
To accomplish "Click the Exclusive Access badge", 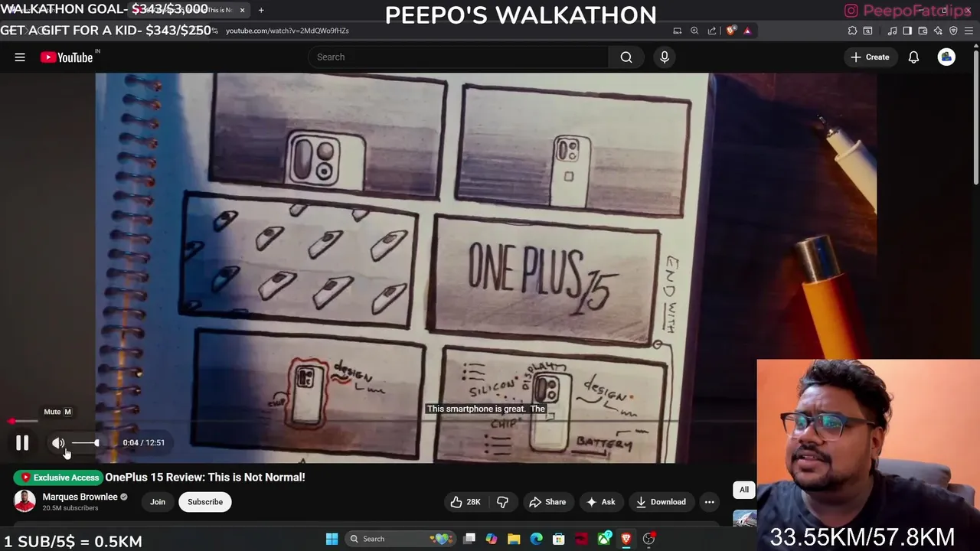I will (60, 478).
